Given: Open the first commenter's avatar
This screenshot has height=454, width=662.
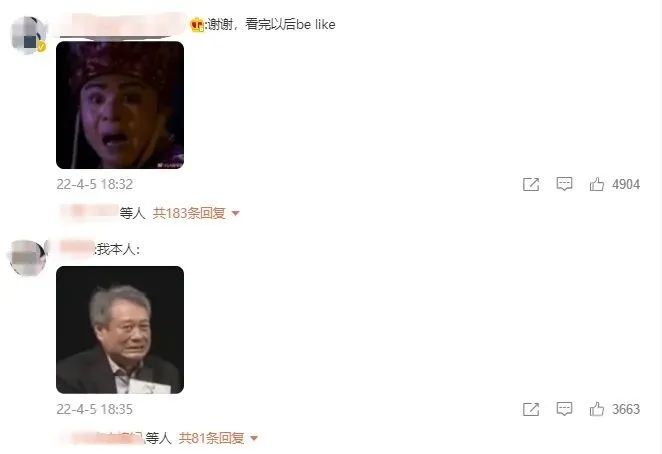Looking at the screenshot, I should [28, 35].
